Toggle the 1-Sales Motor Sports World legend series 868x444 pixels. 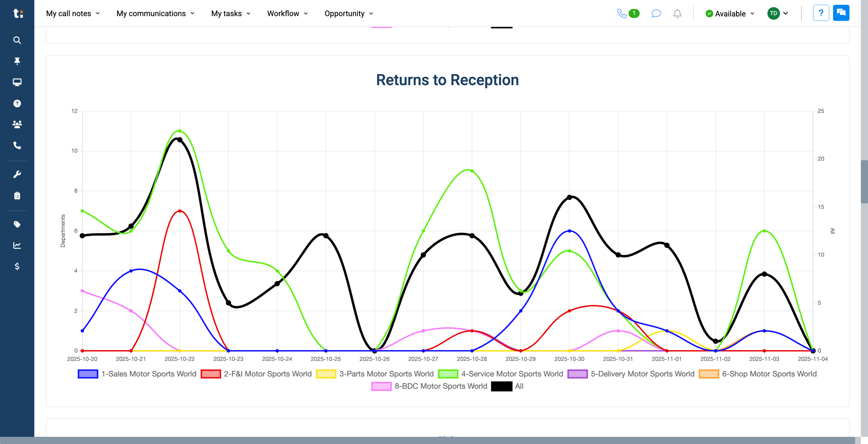137,374
